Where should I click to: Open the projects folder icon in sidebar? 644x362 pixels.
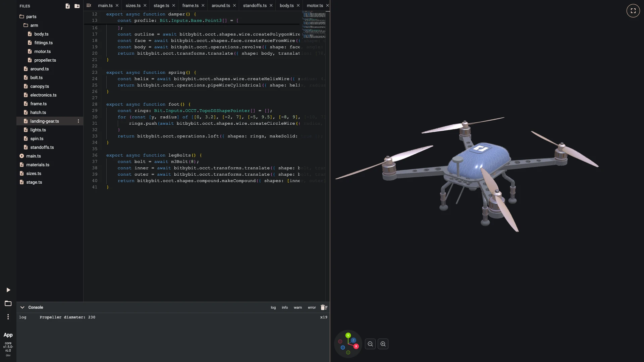point(8,303)
